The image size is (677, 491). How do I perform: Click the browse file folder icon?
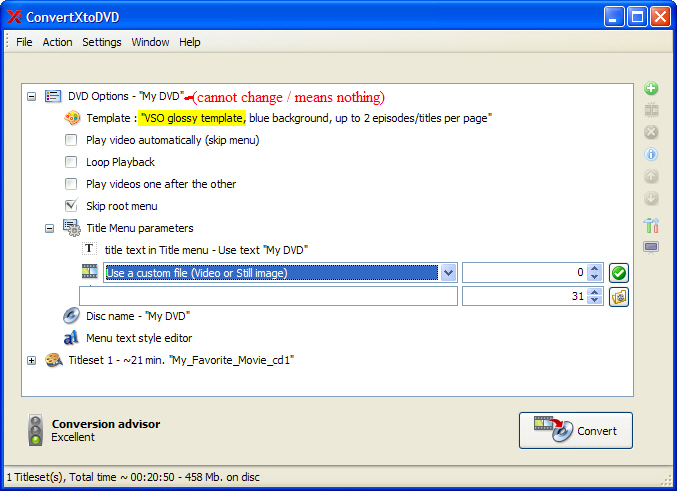619,297
